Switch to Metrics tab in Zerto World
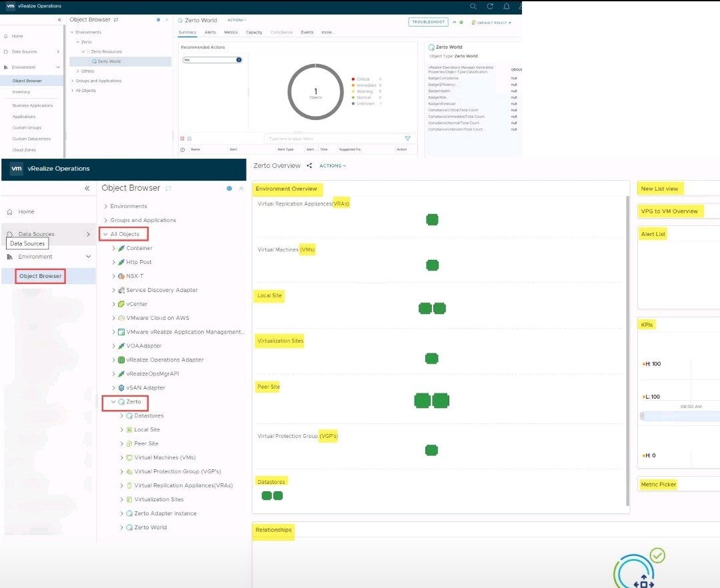 coord(231,33)
